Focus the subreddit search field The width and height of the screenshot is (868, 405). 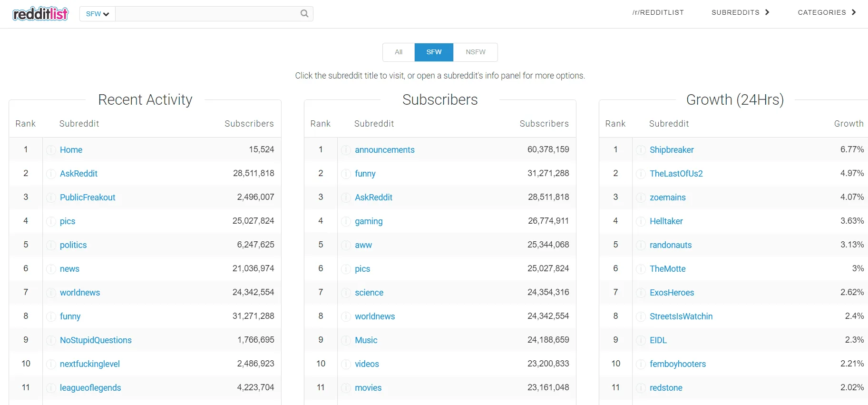(x=207, y=14)
